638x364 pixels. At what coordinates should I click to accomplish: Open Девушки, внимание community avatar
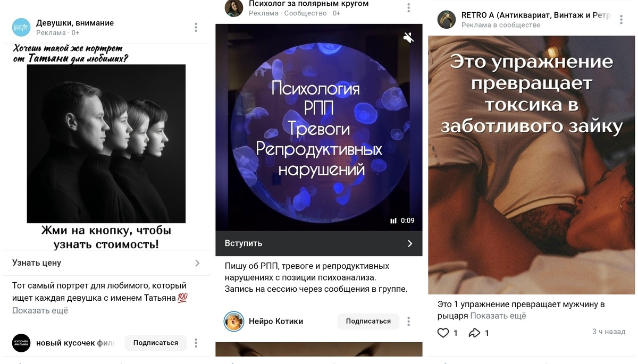point(22,27)
